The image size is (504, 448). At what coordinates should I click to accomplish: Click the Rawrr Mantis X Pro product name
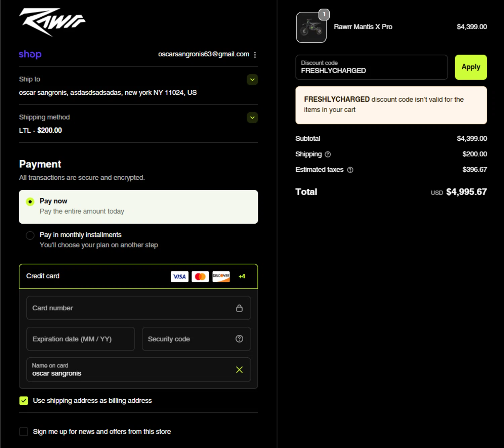363,27
